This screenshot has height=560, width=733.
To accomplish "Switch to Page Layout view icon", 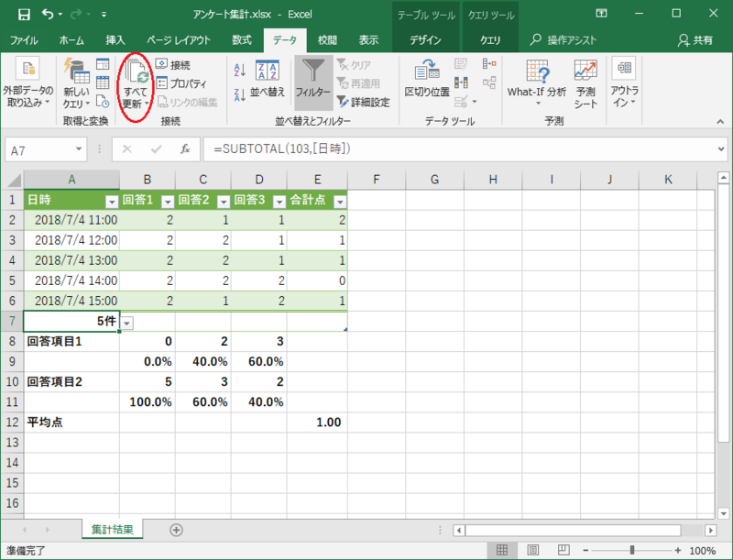I will click(533, 550).
